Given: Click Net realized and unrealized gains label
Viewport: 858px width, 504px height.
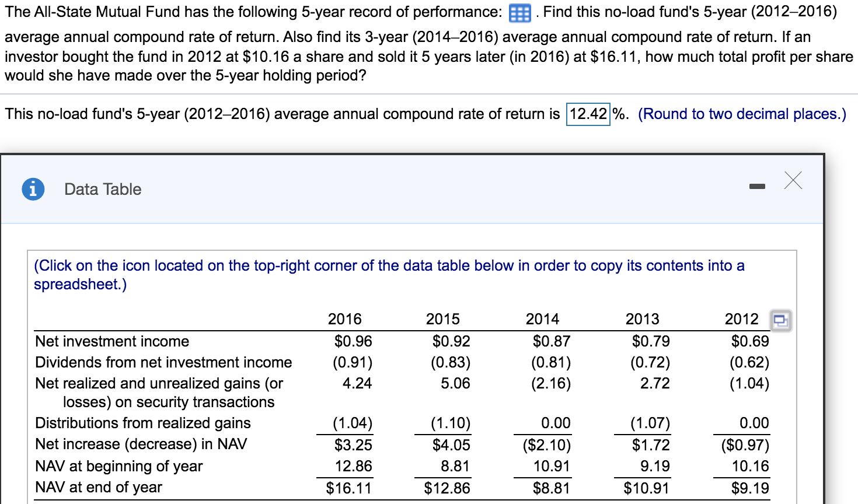Looking at the screenshot, I should pyautogui.click(x=159, y=393).
